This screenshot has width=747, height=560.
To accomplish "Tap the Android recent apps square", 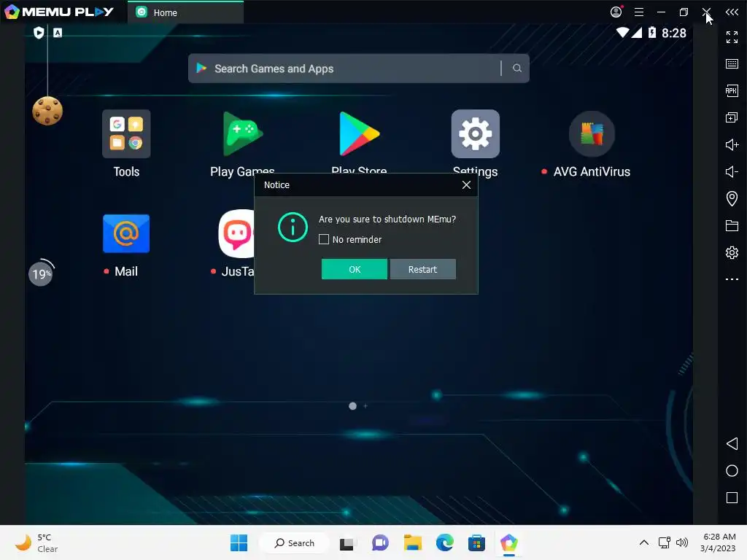I will pyautogui.click(x=732, y=497).
